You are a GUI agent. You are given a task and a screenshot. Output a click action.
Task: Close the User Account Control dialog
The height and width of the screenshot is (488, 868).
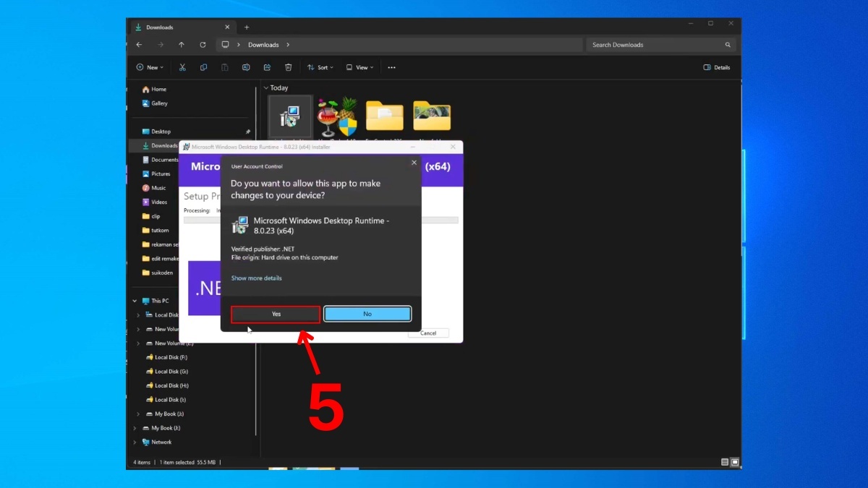pyautogui.click(x=414, y=163)
